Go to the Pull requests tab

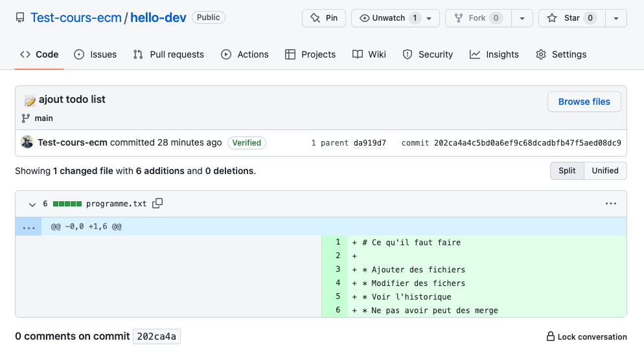pos(168,54)
